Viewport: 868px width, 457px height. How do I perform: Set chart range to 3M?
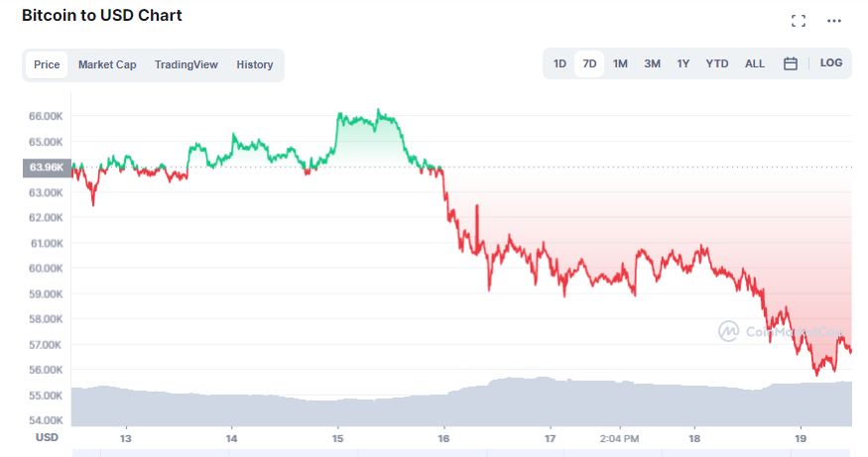[x=652, y=63]
